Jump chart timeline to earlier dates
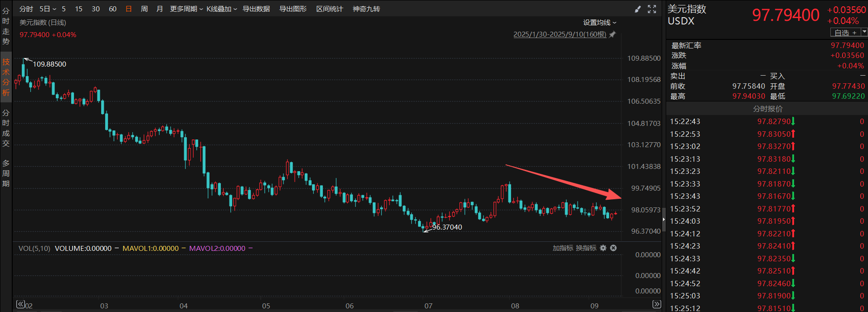Screen dimensions: 868x312 click(20, 304)
